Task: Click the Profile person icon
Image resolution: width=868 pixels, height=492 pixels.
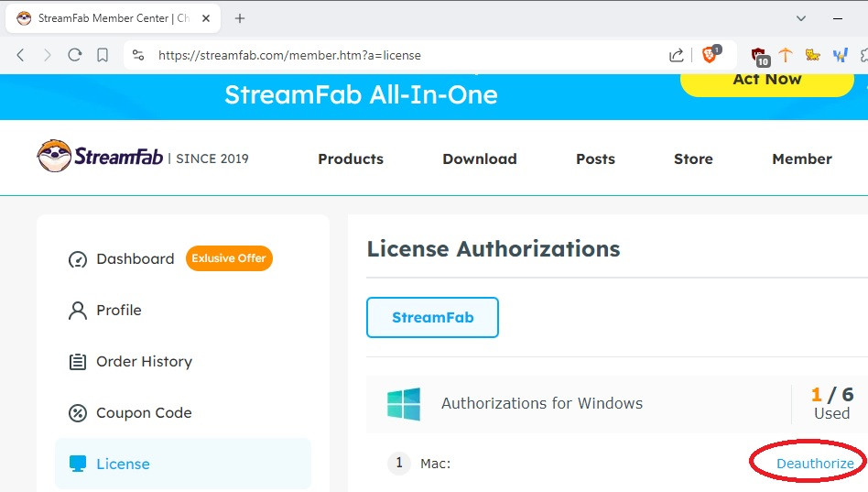Action: tap(78, 311)
